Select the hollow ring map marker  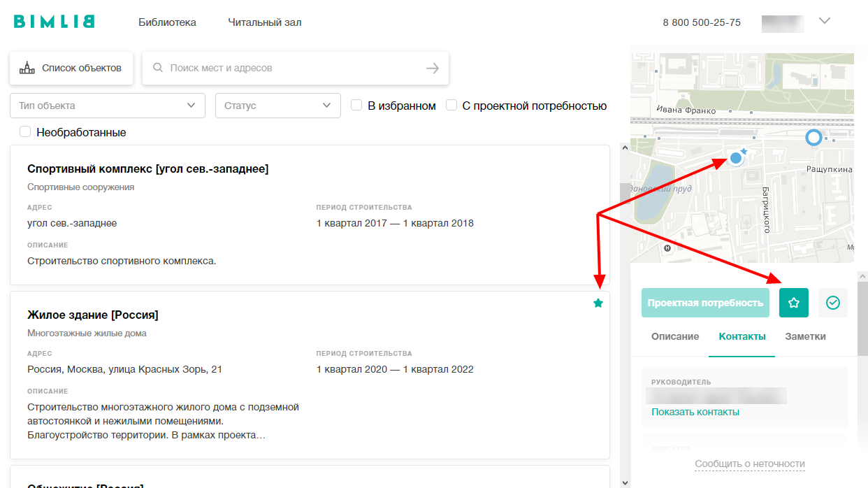tap(813, 137)
